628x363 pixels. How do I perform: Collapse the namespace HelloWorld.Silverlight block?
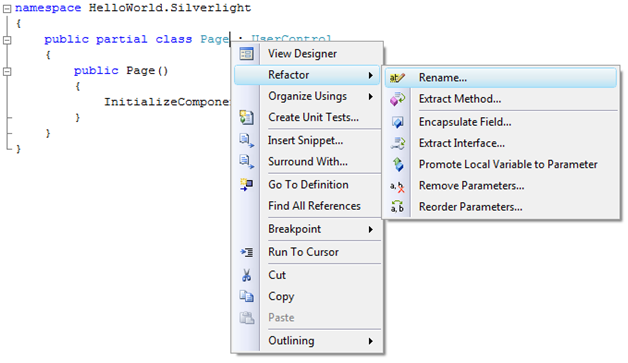pos(7,8)
